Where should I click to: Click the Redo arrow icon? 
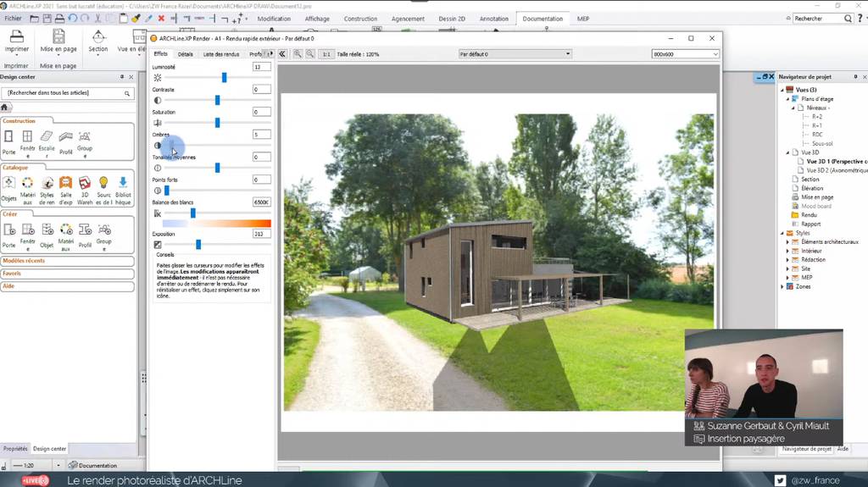click(x=85, y=19)
